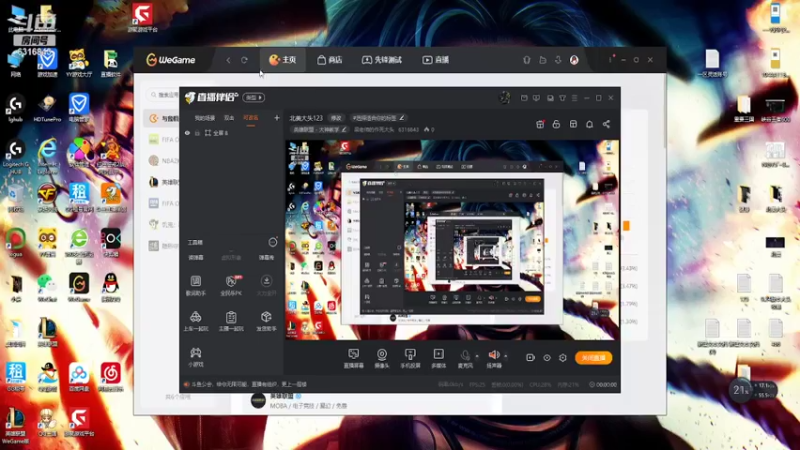Add a screen capture source

click(354, 358)
